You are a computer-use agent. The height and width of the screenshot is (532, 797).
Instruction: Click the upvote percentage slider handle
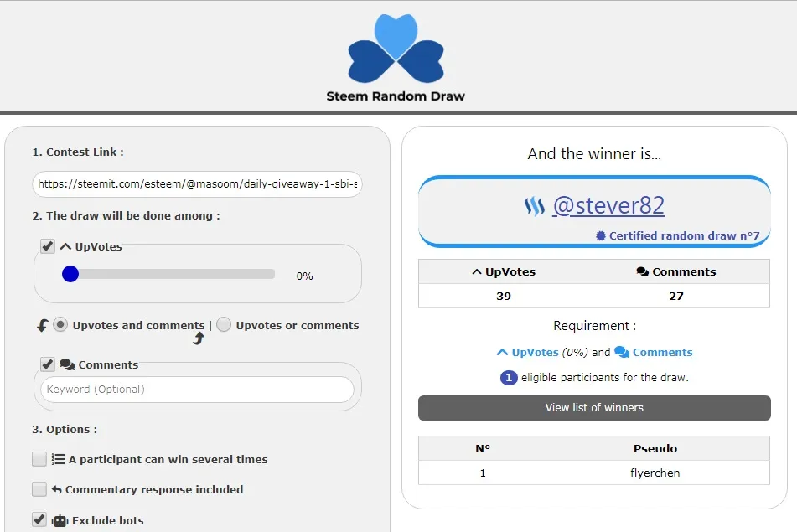click(x=70, y=274)
